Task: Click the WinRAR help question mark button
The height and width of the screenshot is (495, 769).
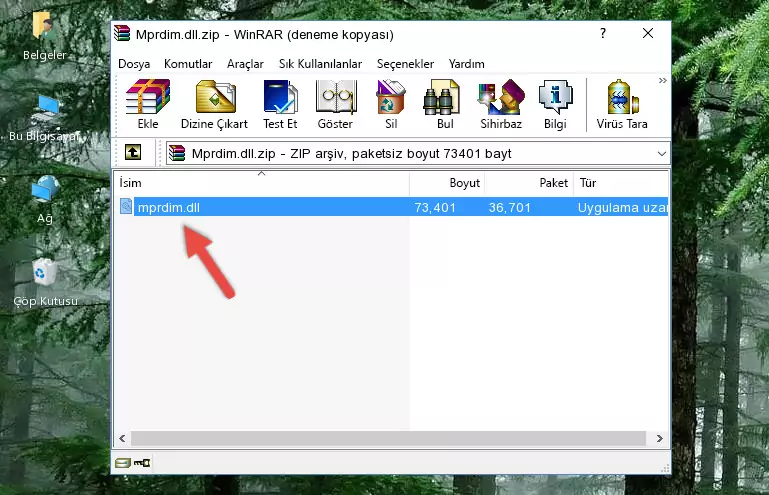Action: 603,33
